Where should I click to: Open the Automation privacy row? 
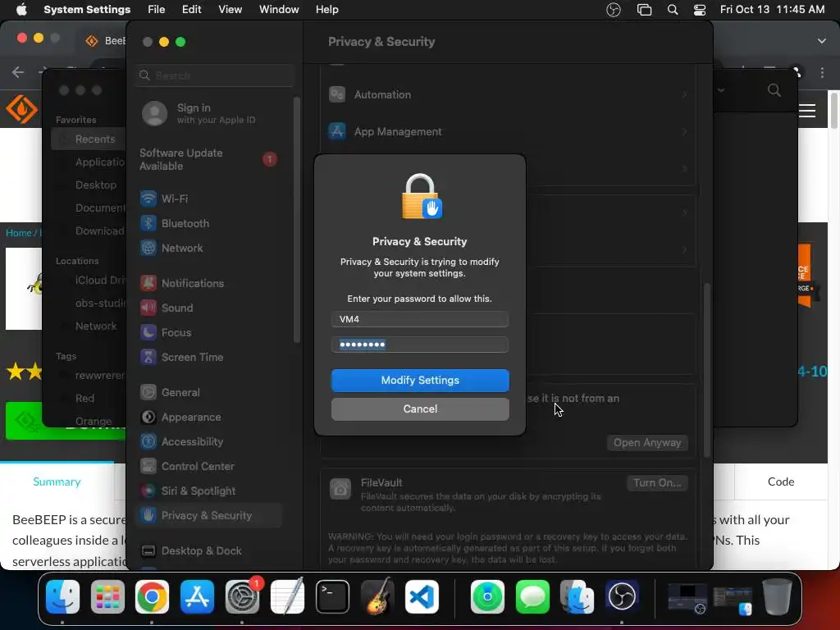click(508, 95)
